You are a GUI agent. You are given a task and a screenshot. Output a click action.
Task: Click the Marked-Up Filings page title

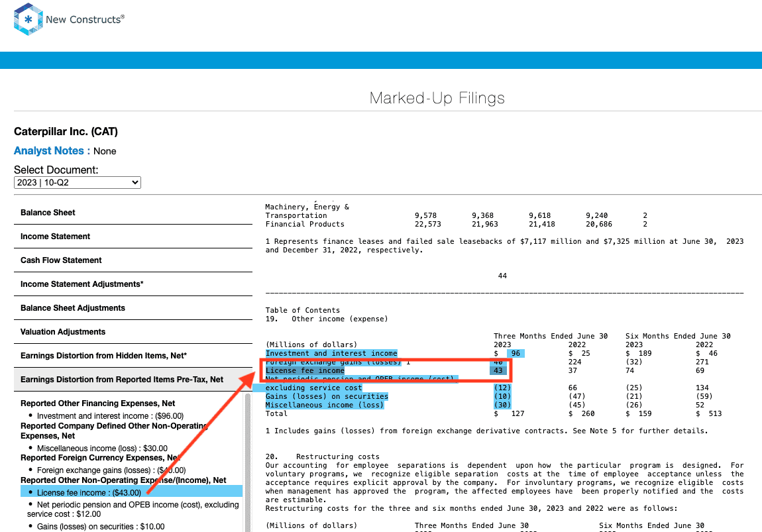(x=437, y=98)
